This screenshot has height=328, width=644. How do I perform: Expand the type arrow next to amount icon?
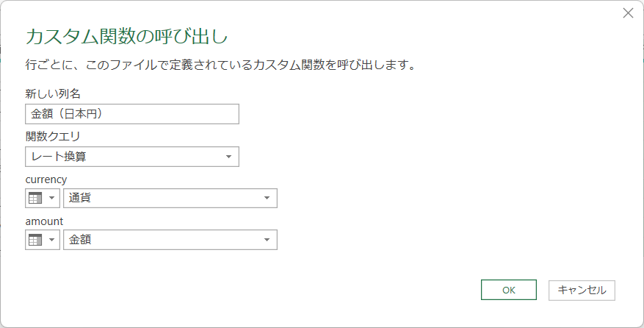(x=52, y=240)
